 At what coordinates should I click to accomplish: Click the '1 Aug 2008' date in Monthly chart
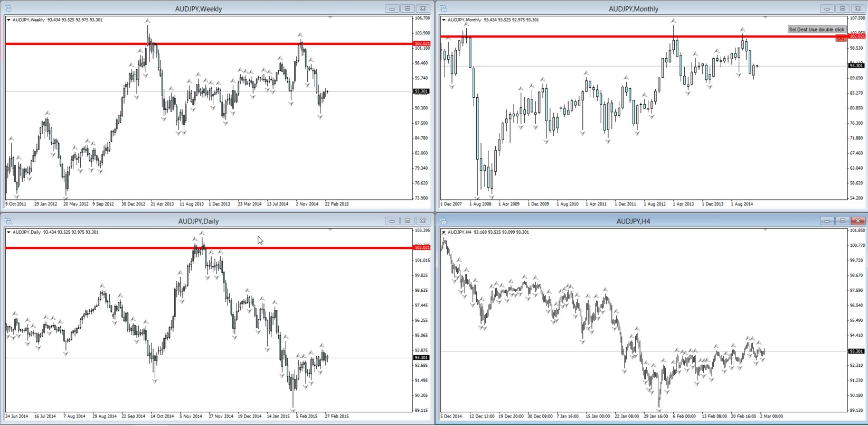tap(479, 204)
